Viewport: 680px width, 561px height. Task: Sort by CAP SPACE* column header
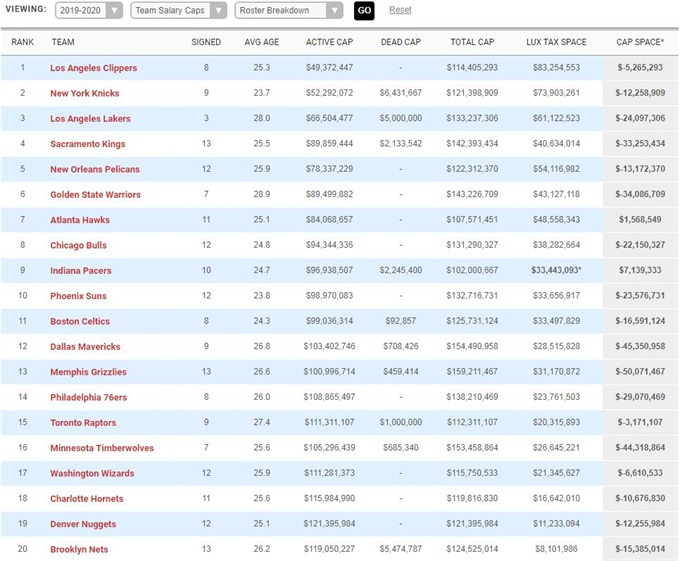tap(640, 42)
